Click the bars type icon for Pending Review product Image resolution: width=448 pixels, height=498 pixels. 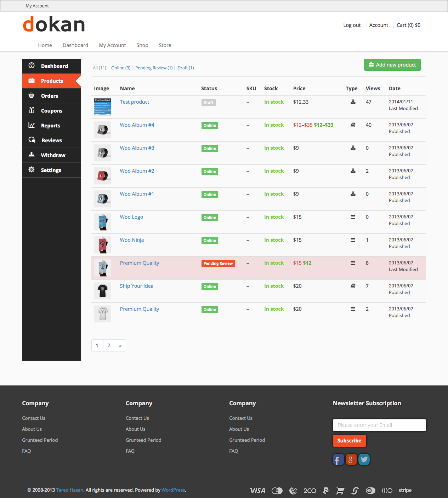point(353,263)
